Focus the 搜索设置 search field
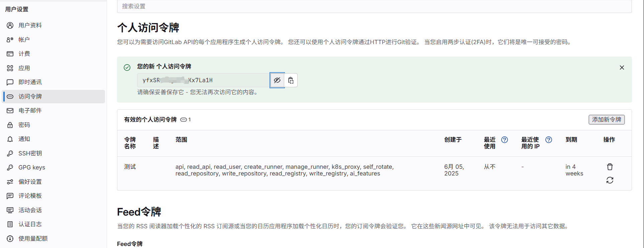The height and width of the screenshot is (248, 644). 374,6
